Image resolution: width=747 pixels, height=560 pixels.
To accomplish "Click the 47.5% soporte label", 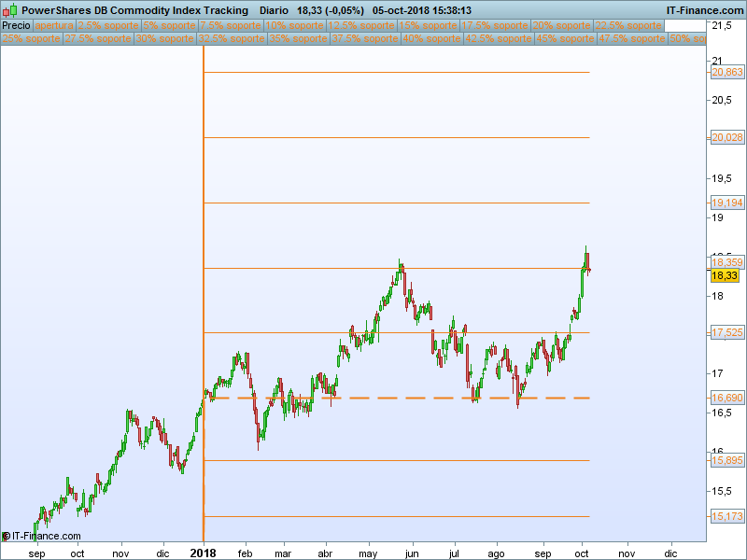I will pos(631,38).
